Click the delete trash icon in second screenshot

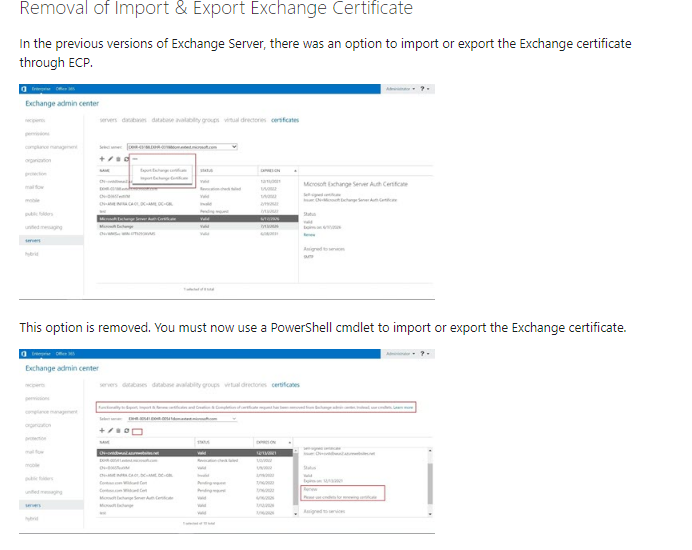tap(118, 430)
